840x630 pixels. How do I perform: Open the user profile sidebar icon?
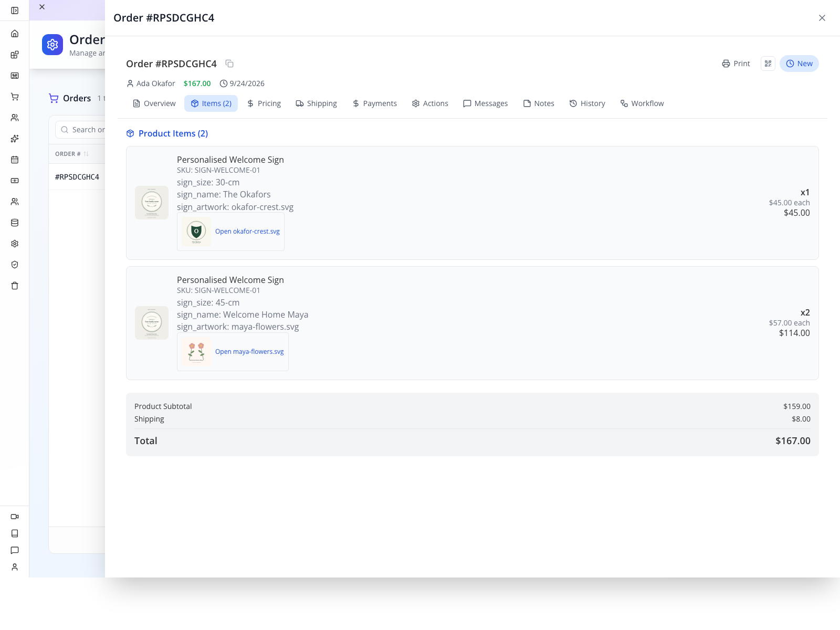tap(15, 567)
